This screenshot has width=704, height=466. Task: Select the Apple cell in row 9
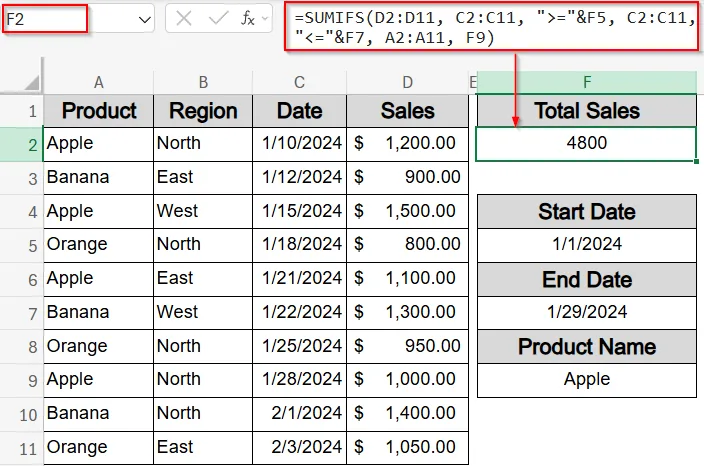[x=98, y=380]
